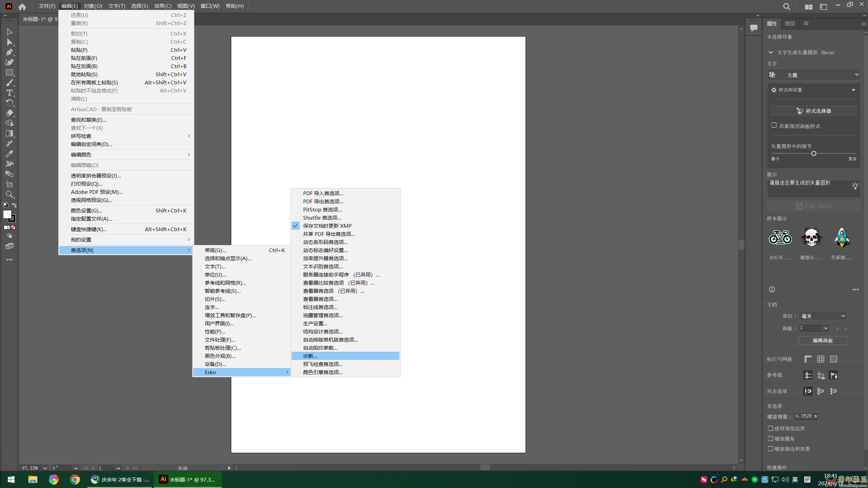Open the 主题 type dropdown
Screen dimensions: 868x488
(x=814, y=75)
